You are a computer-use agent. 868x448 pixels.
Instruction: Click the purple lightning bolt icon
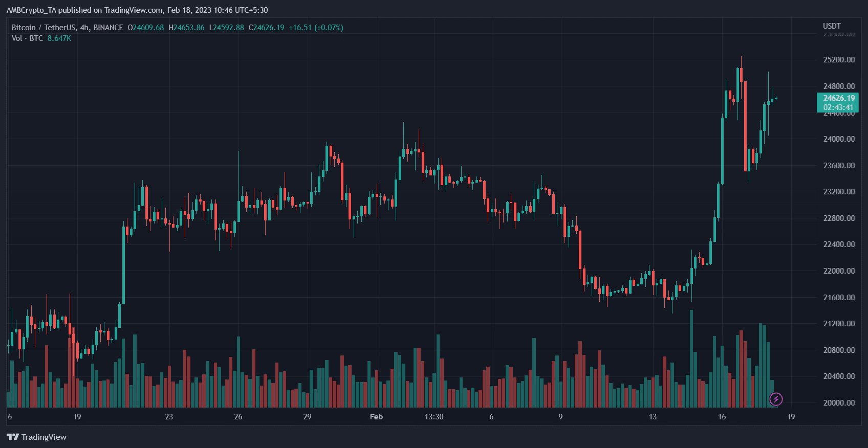776,399
